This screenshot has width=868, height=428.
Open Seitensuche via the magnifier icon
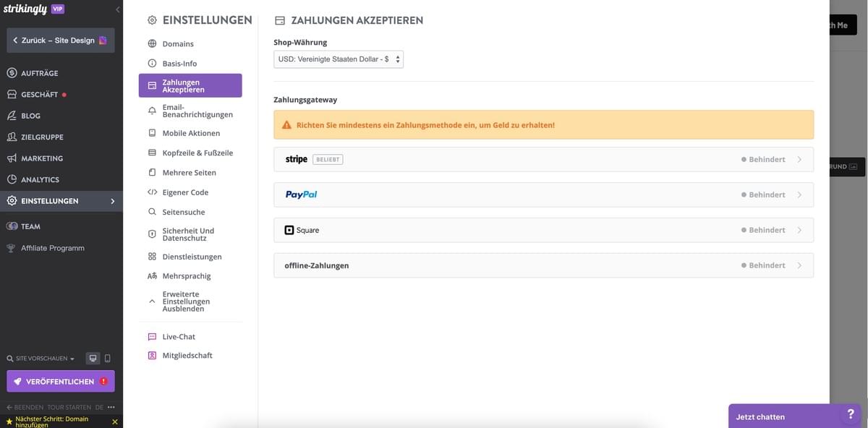point(150,211)
